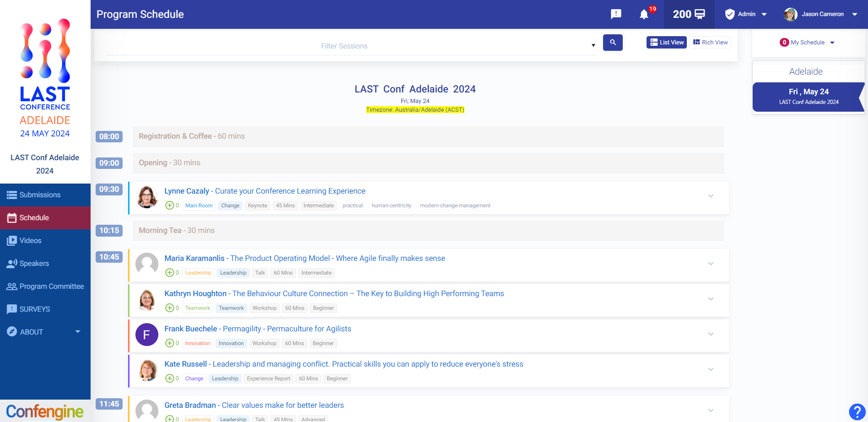Click the Keynote tag on Lynne Cazaly session
868x422 pixels.
coord(258,206)
